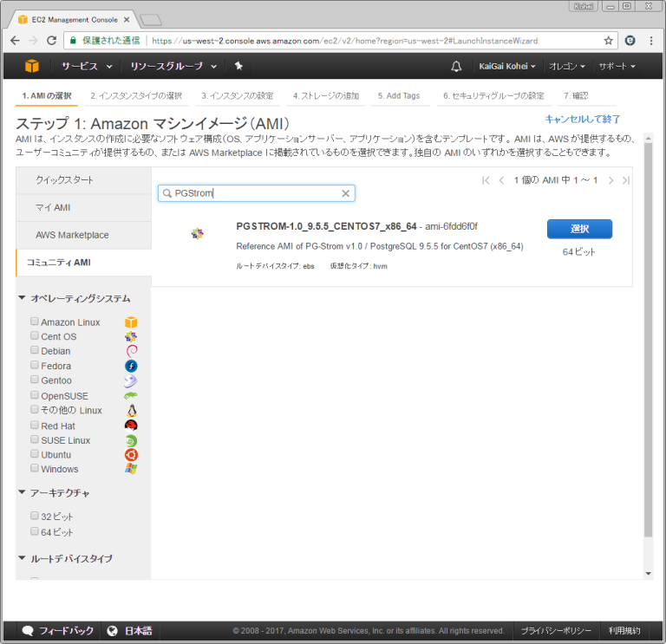The width and height of the screenshot is (666, 644).
Task: Click the page vertical scrollbar thumb
Action: pyautogui.click(x=648, y=340)
